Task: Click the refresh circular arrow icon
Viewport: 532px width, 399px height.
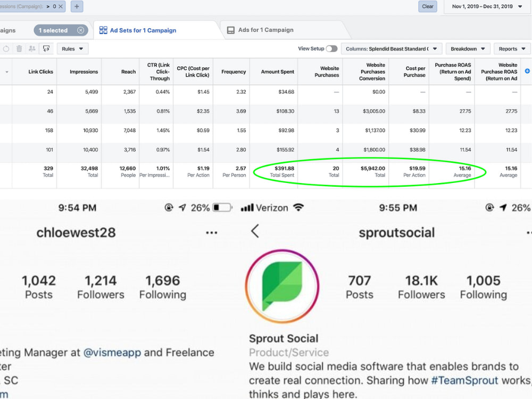Action: (x=6, y=49)
